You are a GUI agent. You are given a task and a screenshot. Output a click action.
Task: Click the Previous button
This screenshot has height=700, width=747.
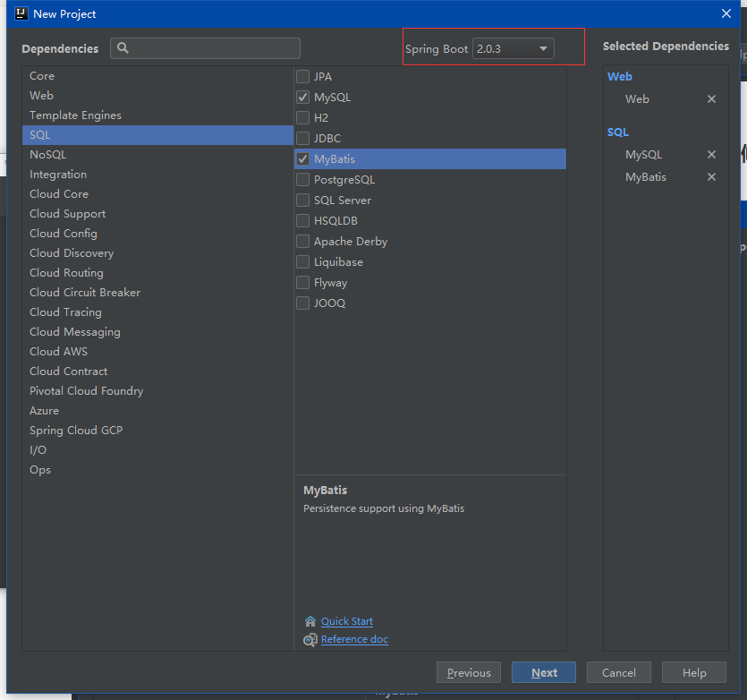tap(468, 672)
